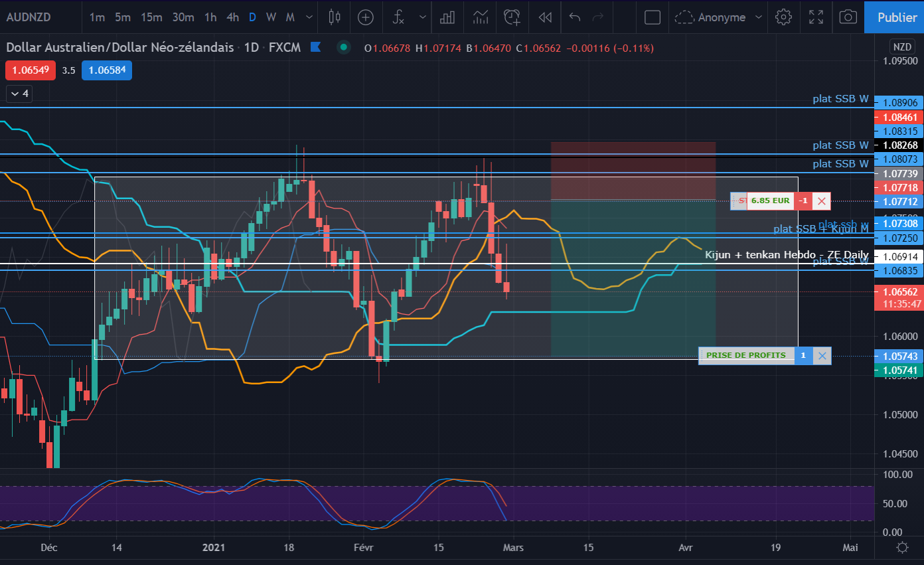Select the W weekly timeframe
The width and height of the screenshot is (924, 565).
[271, 17]
